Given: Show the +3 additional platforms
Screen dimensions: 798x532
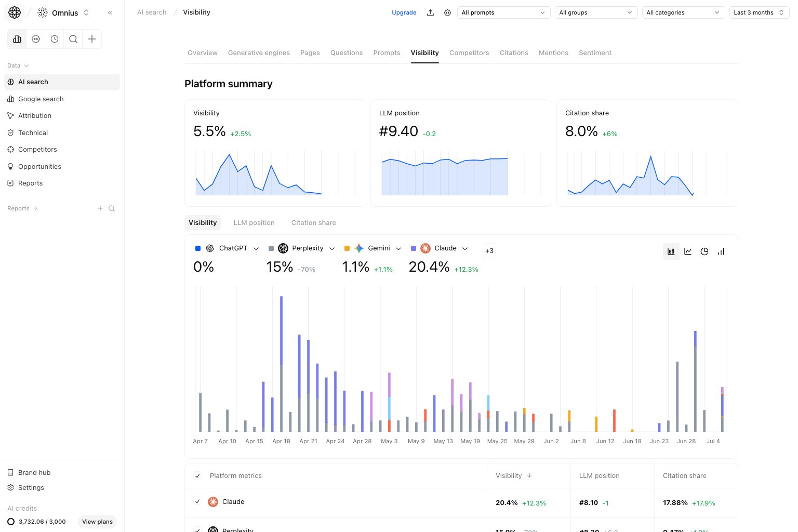Looking at the screenshot, I should coord(489,251).
